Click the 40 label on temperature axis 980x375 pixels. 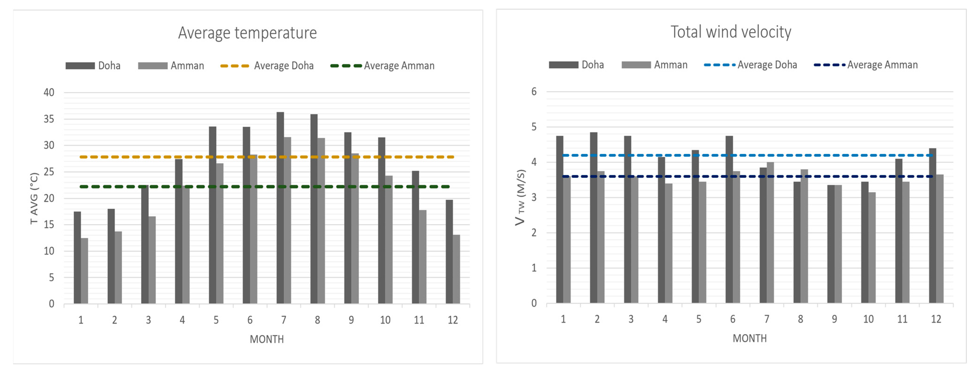tap(49, 93)
